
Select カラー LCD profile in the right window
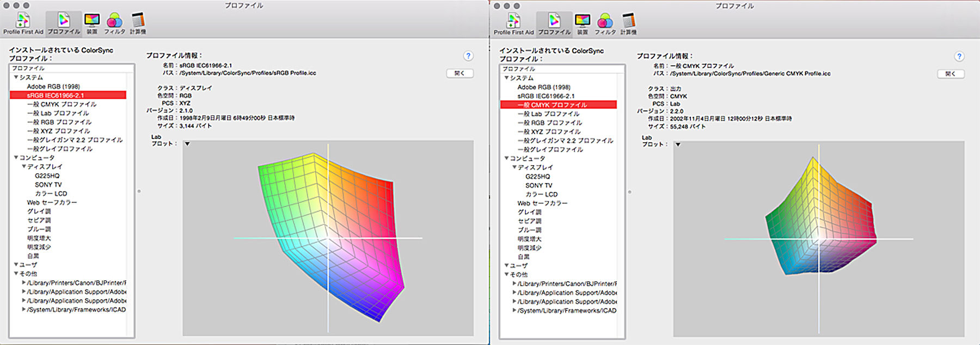coord(542,194)
